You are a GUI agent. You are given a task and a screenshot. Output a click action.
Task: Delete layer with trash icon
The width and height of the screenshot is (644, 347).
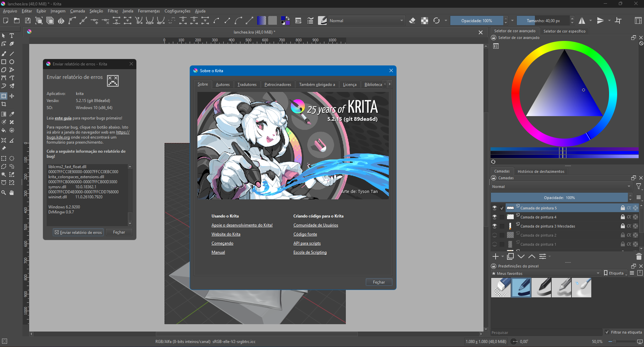click(639, 257)
